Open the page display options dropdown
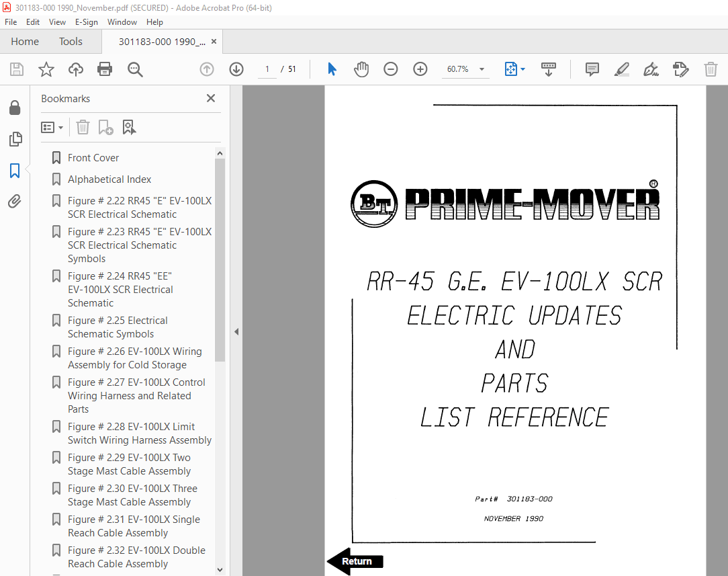Viewport: 728px width, 576px height. [x=522, y=69]
